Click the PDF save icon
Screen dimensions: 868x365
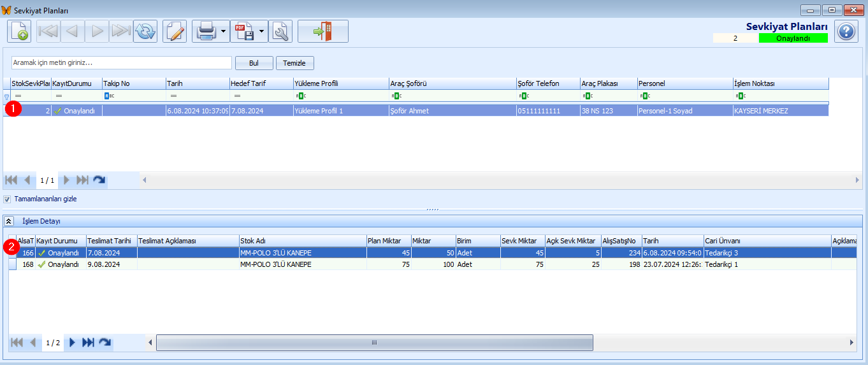[244, 31]
